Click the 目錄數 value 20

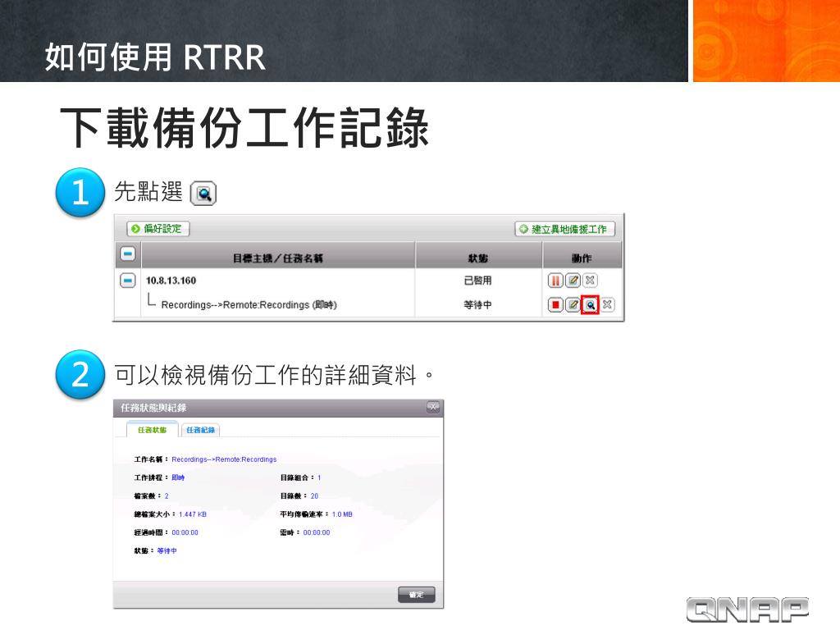tap(314, 496)
